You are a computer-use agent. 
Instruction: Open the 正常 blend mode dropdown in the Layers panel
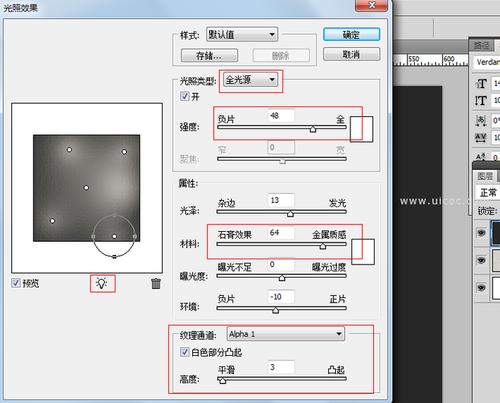488,193
